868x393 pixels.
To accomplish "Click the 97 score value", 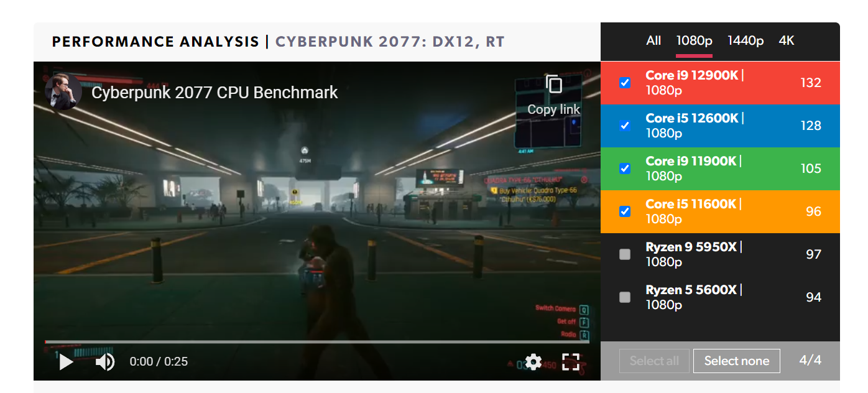I will [x=813, y=254].
